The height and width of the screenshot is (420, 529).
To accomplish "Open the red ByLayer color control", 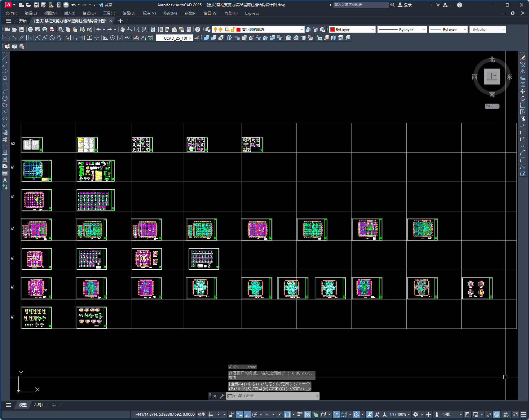I will point(352,29).
